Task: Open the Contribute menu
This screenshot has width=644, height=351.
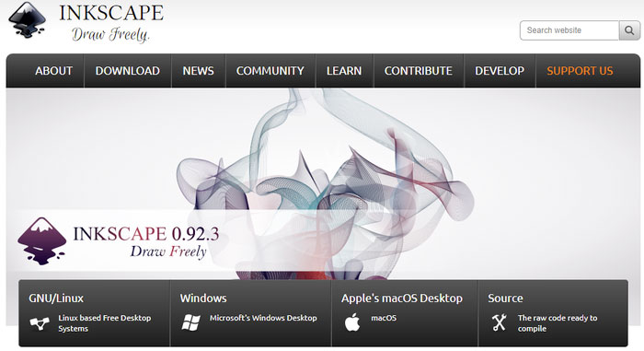Action: (419, 71)
